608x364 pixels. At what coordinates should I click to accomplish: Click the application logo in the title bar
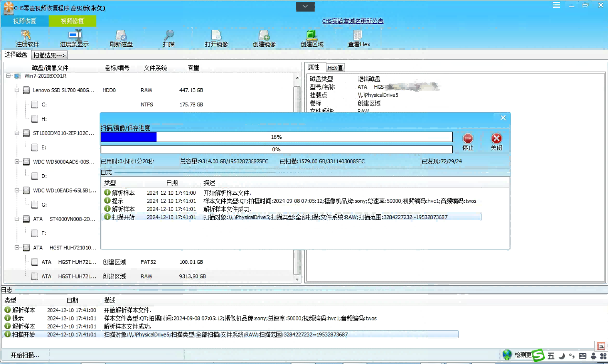pyautogui.click(x=8, y=7)
